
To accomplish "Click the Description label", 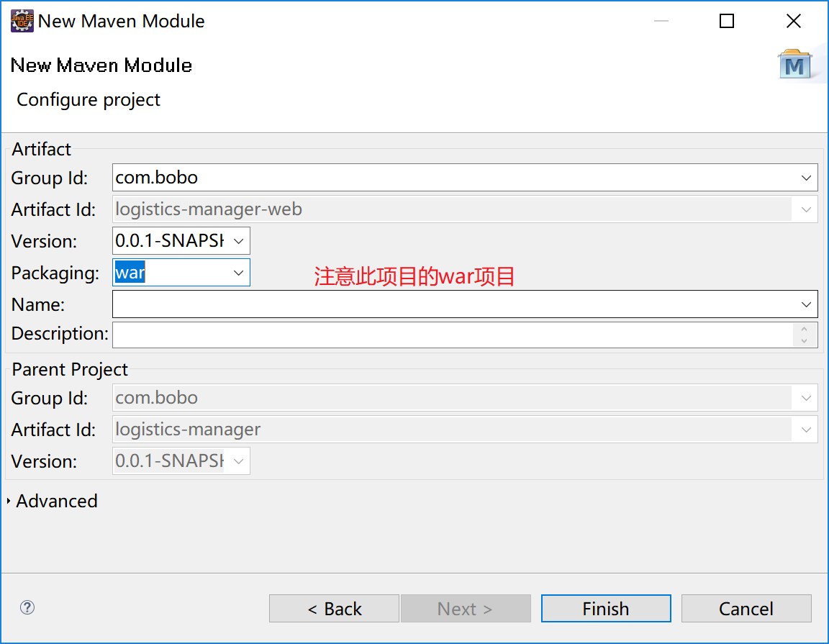I will (x=60, y=334).
